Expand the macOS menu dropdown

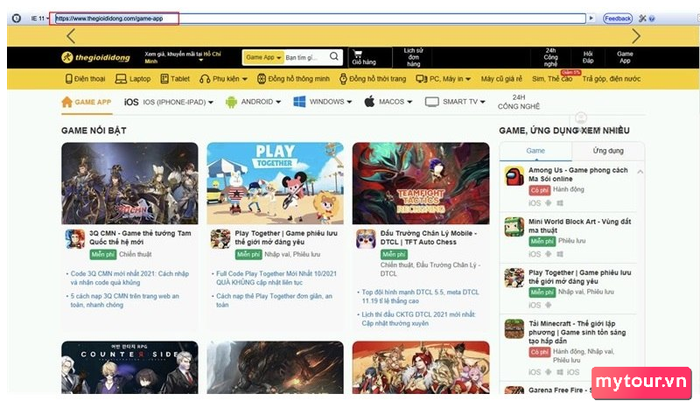pos(409,102)
